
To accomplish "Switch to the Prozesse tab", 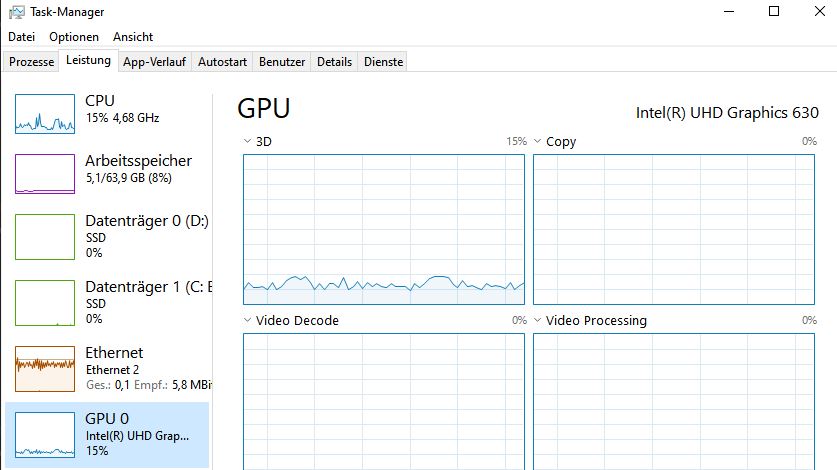I will [x=31, y=62].
